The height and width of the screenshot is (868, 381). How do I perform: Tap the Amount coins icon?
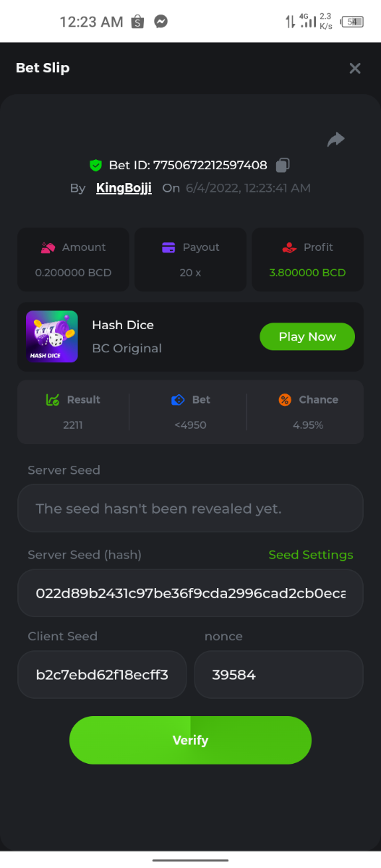point(48,247)
